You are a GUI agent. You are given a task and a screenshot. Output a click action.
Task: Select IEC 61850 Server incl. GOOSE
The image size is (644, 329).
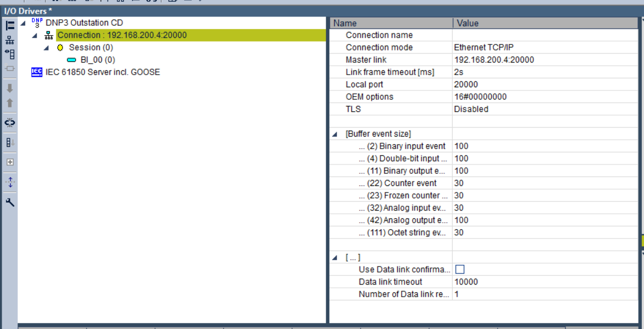point(102,72)
